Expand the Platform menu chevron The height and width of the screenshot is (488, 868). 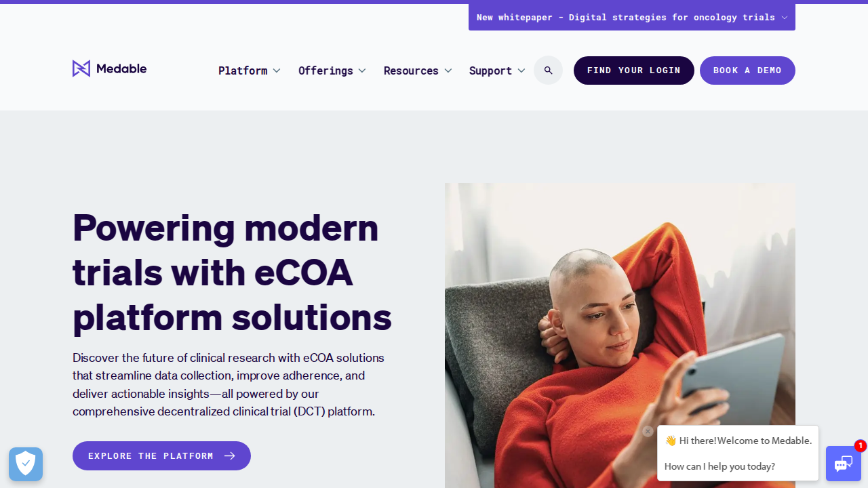[277, 70]
